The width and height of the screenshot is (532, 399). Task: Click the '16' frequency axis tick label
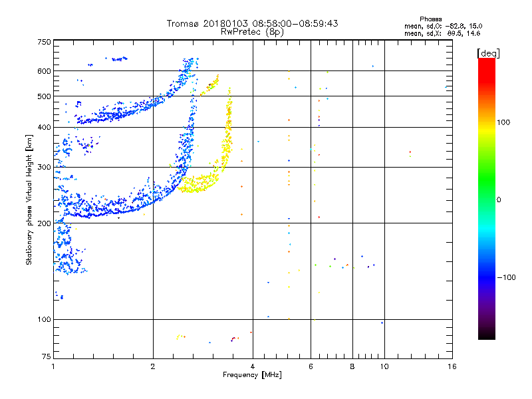click(x=452, y=366)
